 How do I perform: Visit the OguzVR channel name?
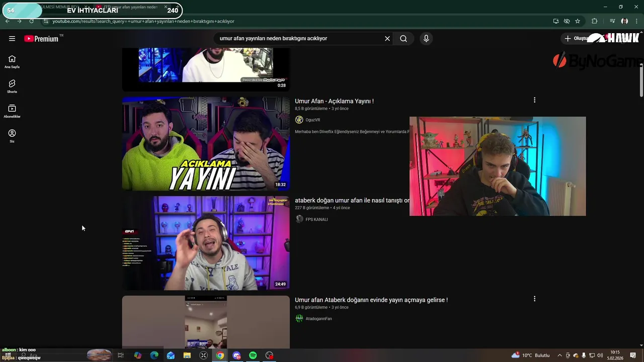[313, 120]
